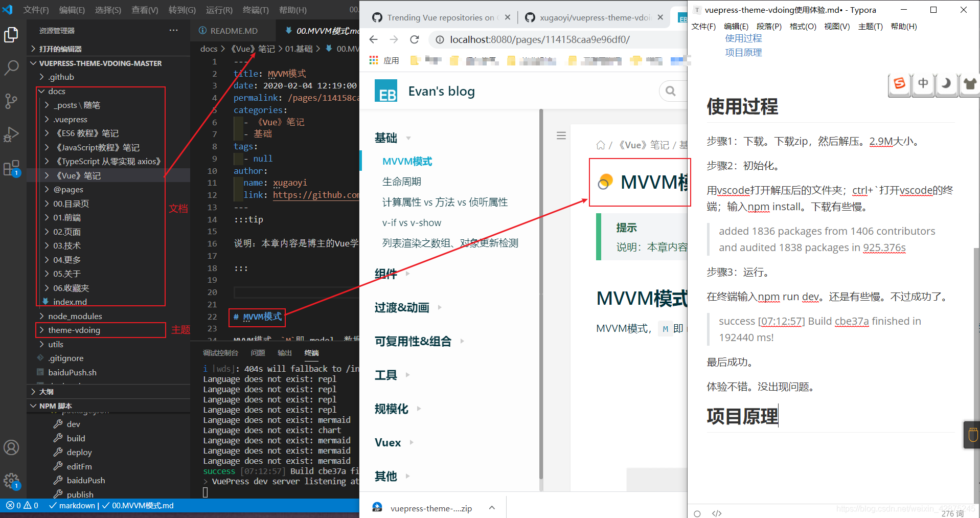Toggle Typora source code mode icon
Image resolution: width=980 pixels, height=518 pixels.
pyautogui.click(x=717, y=513)
